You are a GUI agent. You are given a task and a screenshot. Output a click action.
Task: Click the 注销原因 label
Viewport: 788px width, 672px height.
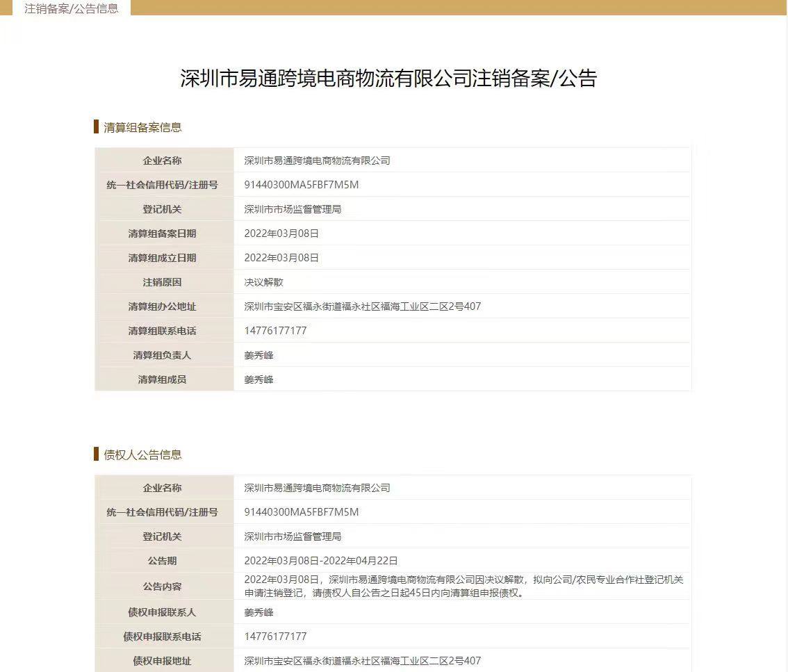point(162,282)
